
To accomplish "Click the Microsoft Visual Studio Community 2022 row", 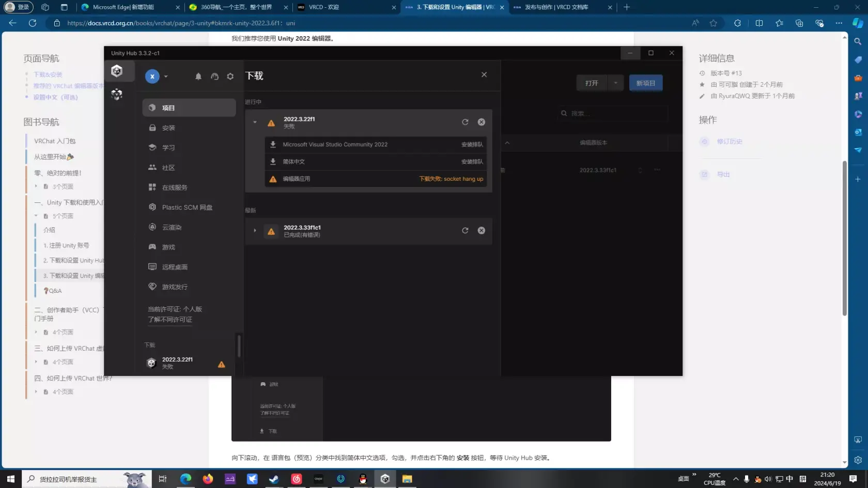I will coord(376,145).
